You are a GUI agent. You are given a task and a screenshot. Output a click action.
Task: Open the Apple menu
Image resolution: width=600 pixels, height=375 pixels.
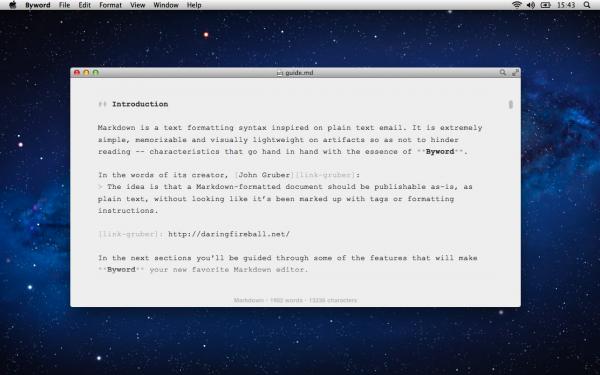point(13,5)
